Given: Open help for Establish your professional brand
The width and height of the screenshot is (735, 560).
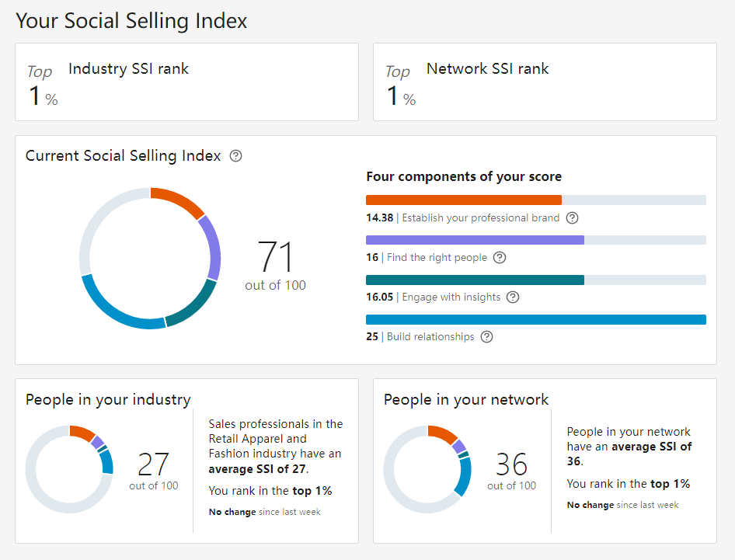Looking at the screenshot, I should click(573, 218).
